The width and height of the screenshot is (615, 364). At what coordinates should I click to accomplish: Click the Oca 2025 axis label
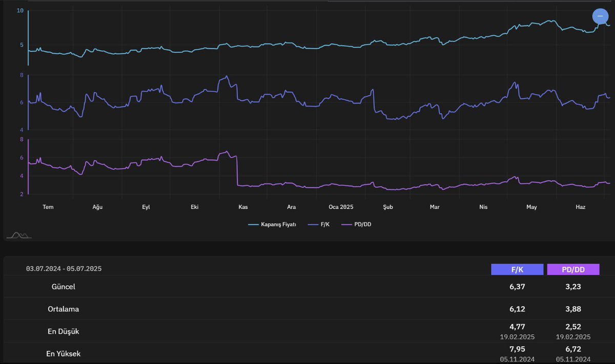341,207
